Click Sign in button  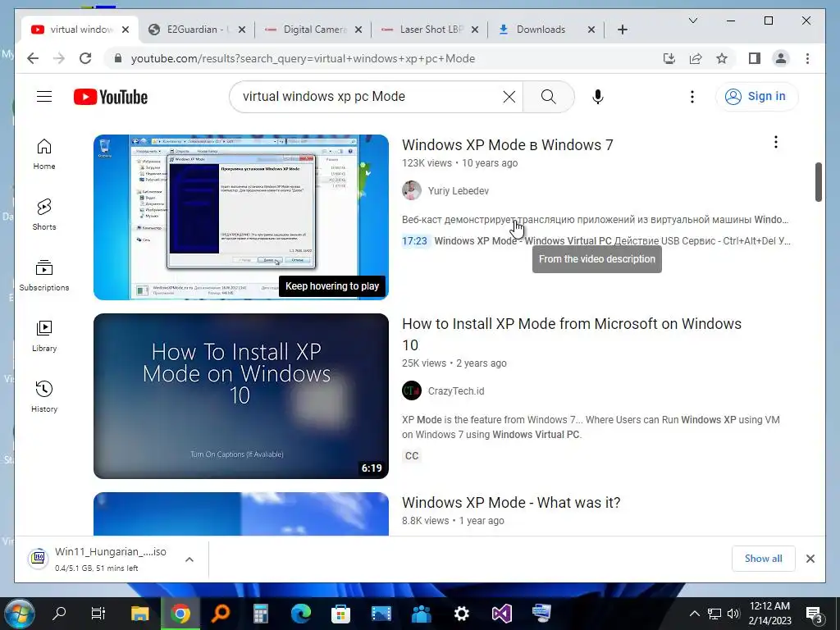(x=756, y=97)
